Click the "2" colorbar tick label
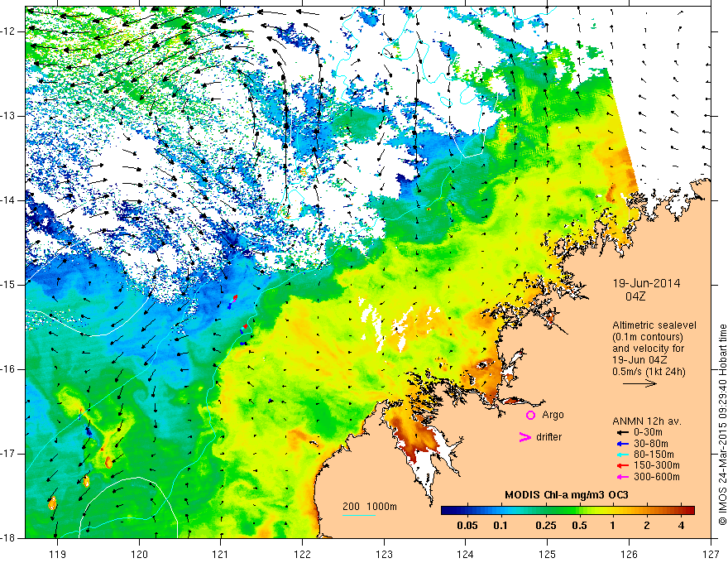The width and height of the screenshot is (728, 563). (647, 526)
